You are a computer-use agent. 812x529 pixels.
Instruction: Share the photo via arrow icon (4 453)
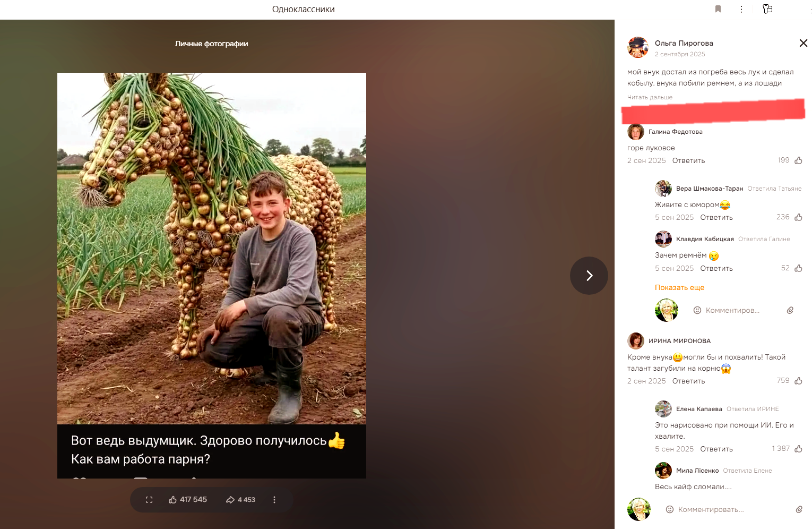tap(240, 500)
